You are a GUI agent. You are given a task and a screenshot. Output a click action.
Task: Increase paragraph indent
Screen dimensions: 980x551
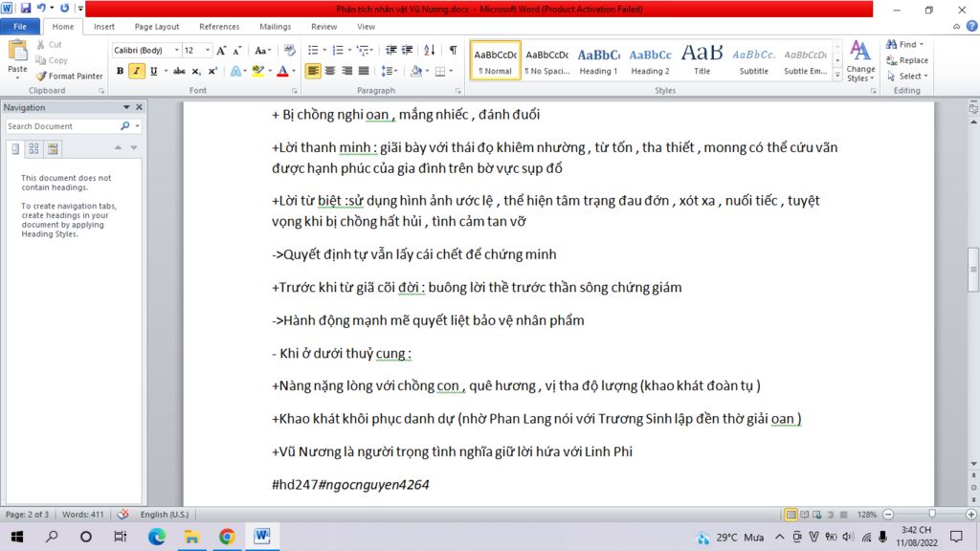(x=407, y=50)
